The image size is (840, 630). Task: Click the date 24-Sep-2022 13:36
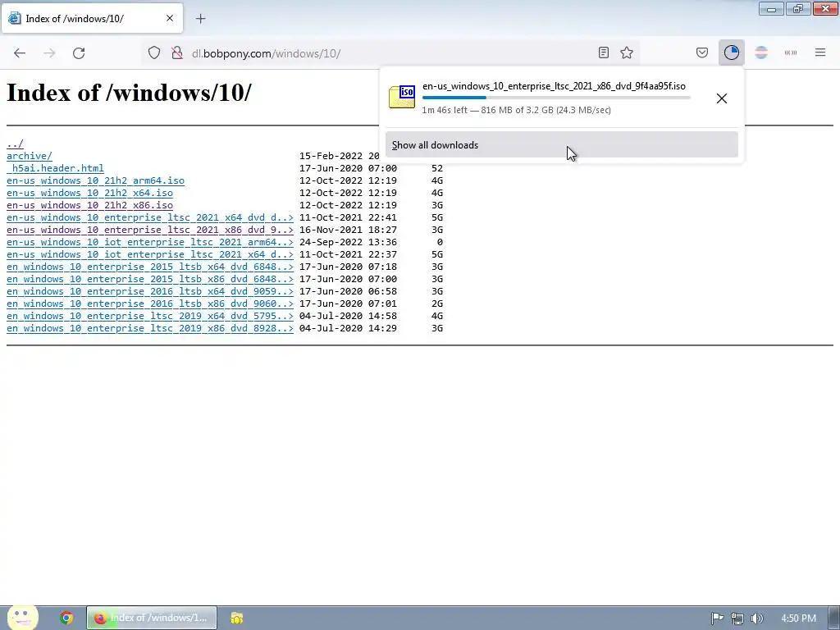coord(348,242)
